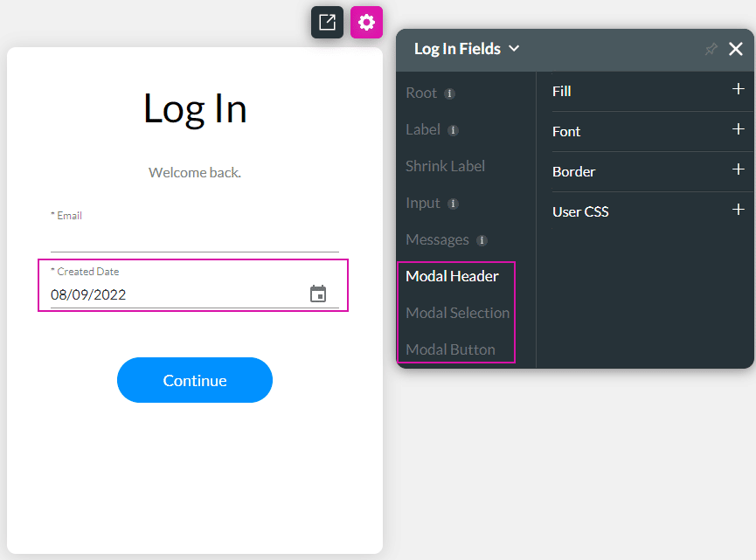Pin the Log In Fields panel
Image resolution: width=756 pixels, height=560 pixels.
711,50
